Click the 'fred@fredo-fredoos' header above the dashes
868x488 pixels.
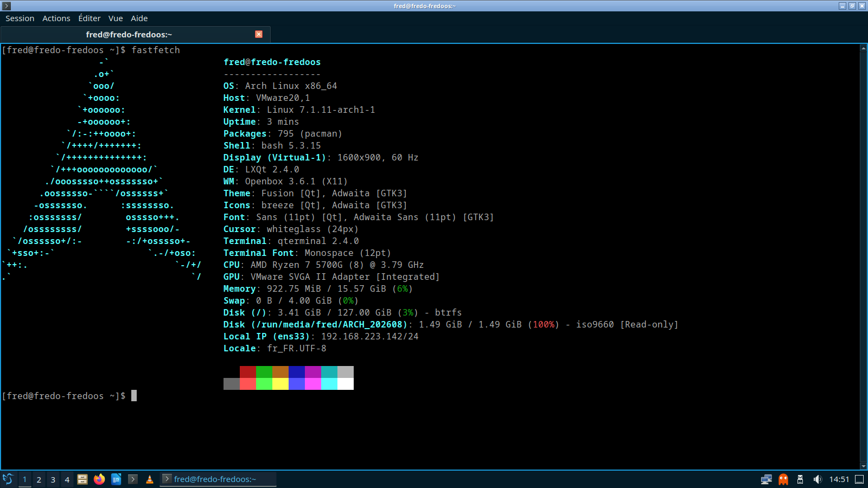[272, 62]
